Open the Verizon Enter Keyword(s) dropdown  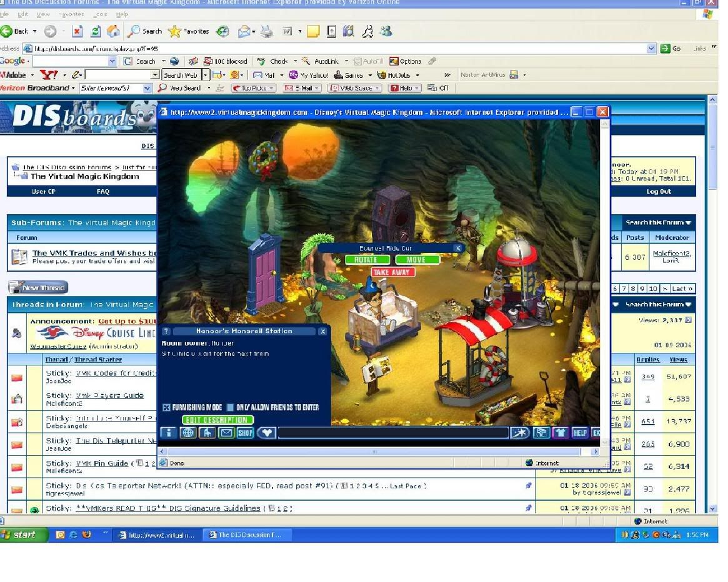point(147,88)
